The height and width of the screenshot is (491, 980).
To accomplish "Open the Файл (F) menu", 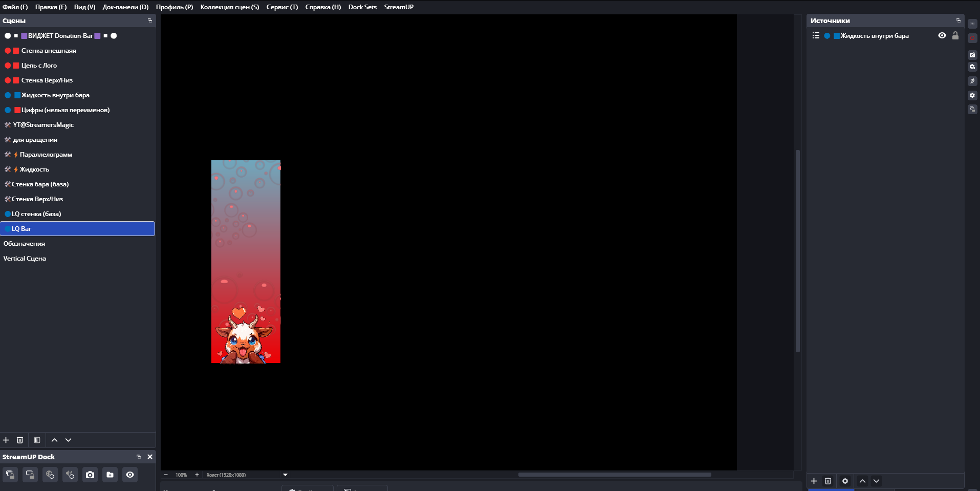I will click(x=15, y=7).
